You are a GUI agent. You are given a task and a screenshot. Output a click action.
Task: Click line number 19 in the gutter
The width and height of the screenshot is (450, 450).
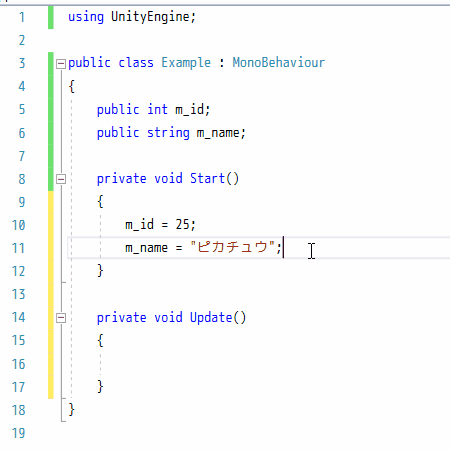[18, 433]
